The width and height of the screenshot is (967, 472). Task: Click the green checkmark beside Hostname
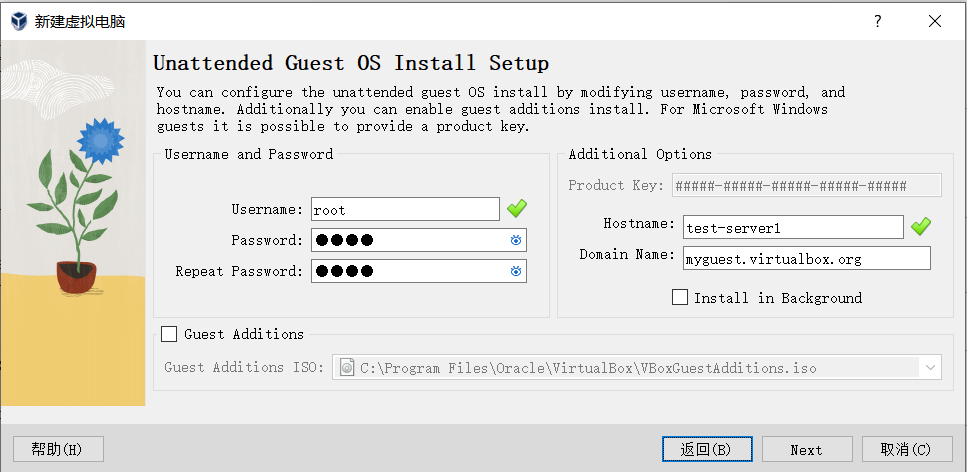[921, 227]
